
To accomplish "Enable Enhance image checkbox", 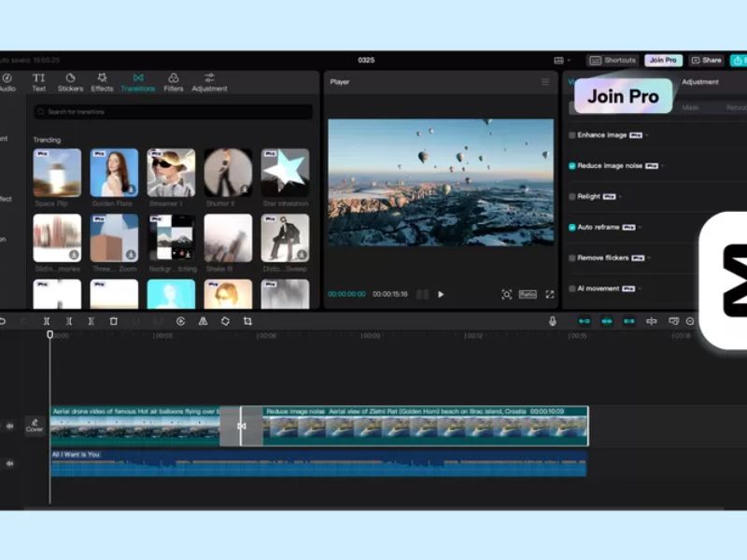I will (x=572, y=135).
